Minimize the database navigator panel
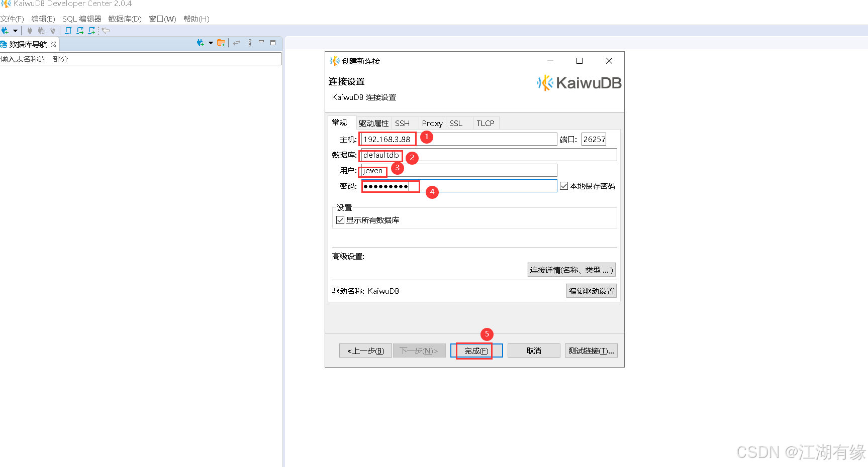Viewport: 868px width, 467px height. point(261,42)
